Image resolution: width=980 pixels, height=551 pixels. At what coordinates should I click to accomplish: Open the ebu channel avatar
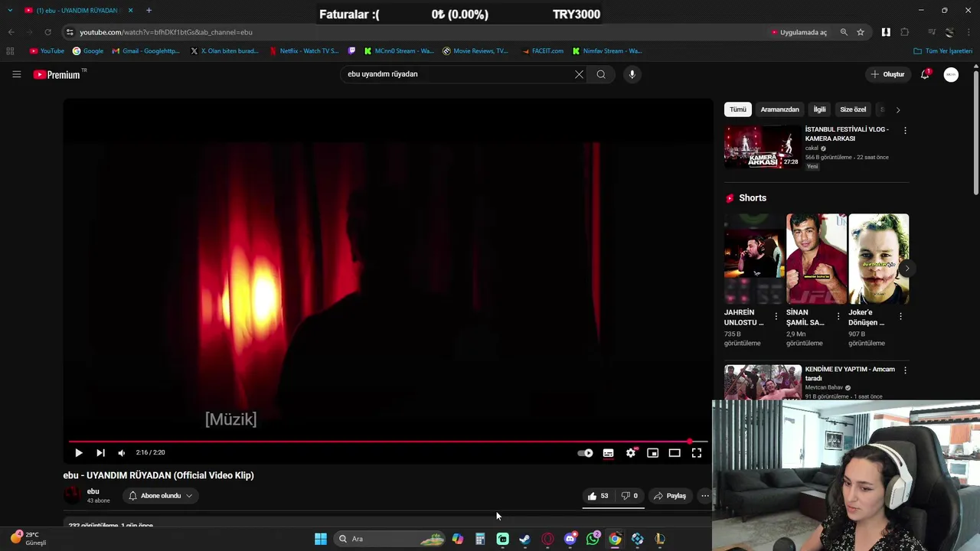click(72, 495)
